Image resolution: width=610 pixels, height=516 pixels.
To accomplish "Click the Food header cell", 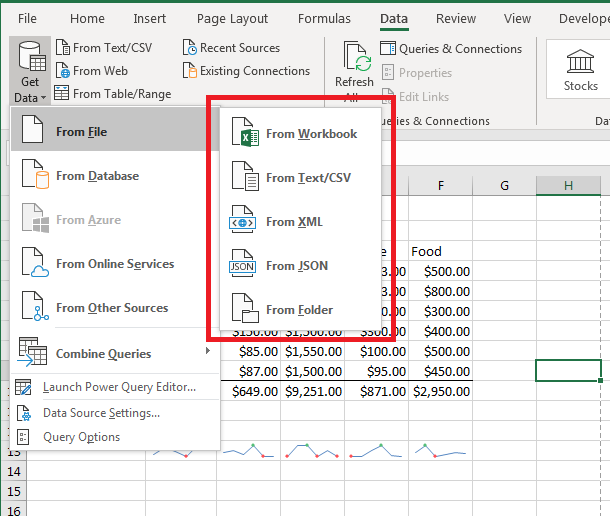I will click(441, 251).
